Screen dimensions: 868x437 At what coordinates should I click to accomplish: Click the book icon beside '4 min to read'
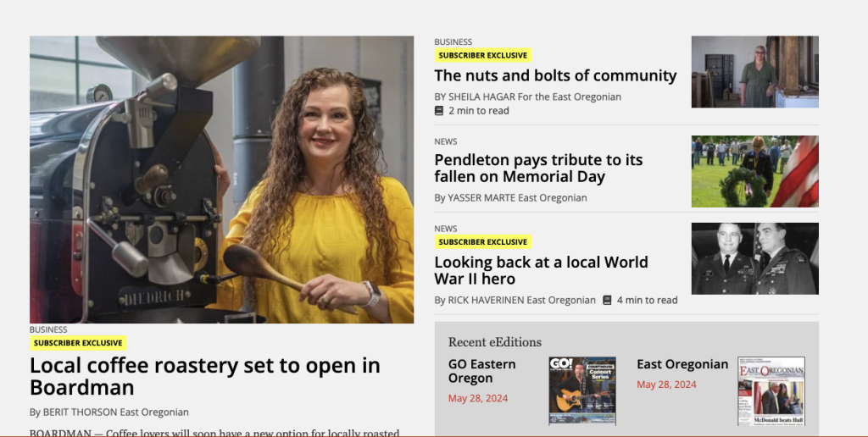pyautogui.click(x=607, y=301)
